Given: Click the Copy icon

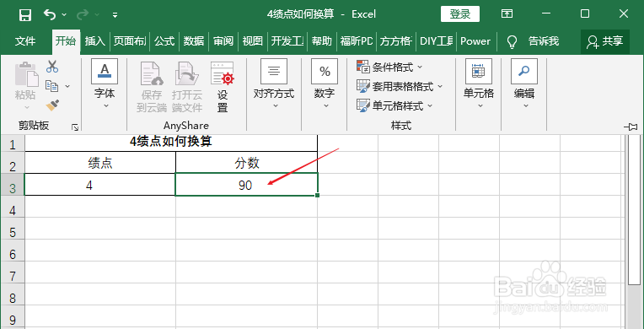Looking at the screenshot, I should point(51,86).
